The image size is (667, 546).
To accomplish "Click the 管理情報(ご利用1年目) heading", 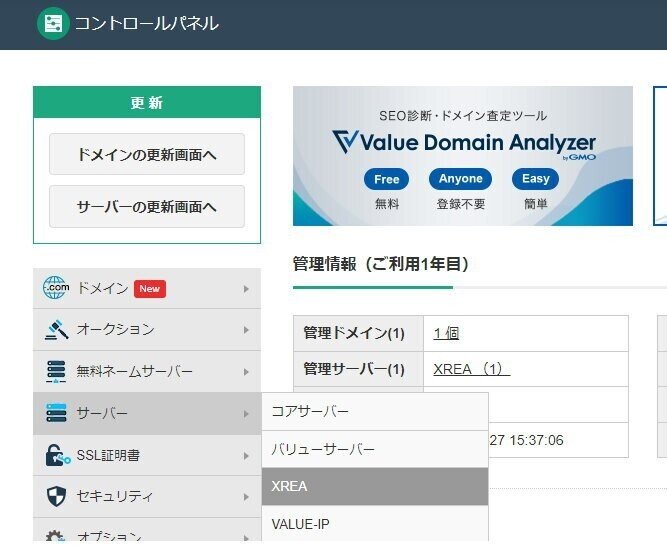I will [381, 264].
